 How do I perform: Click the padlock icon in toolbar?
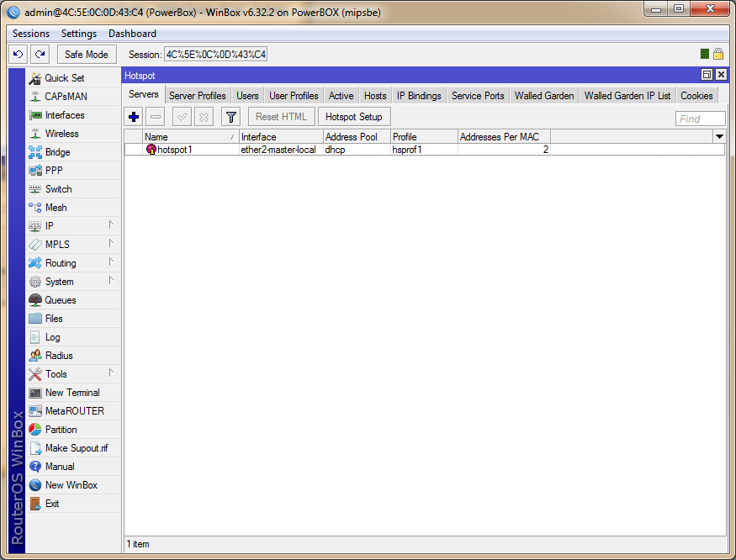coord(718,55)
